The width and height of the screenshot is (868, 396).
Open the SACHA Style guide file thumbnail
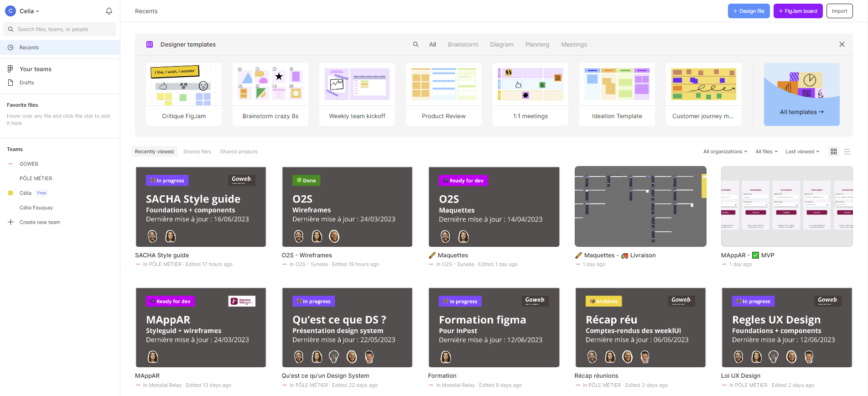(201, 207)
